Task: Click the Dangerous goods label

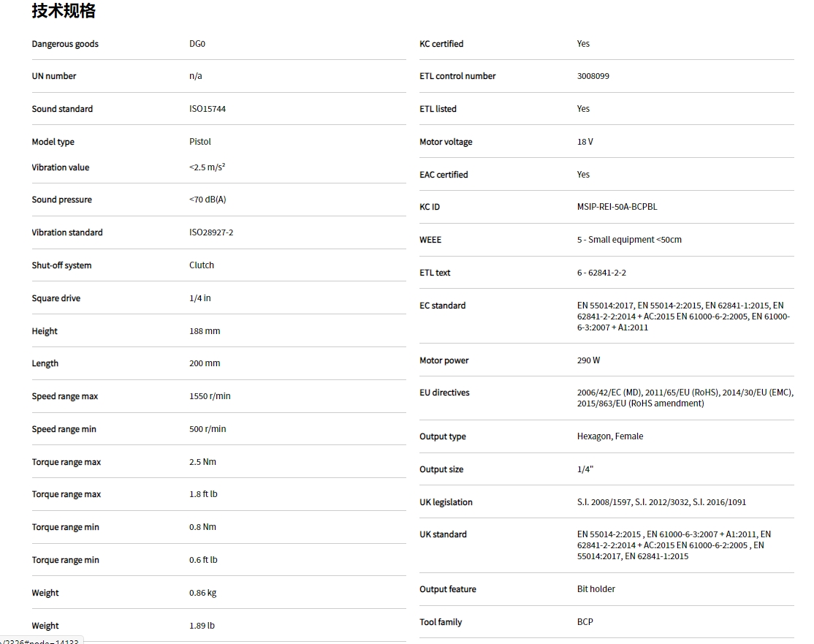Action: (x=65, y=44)
